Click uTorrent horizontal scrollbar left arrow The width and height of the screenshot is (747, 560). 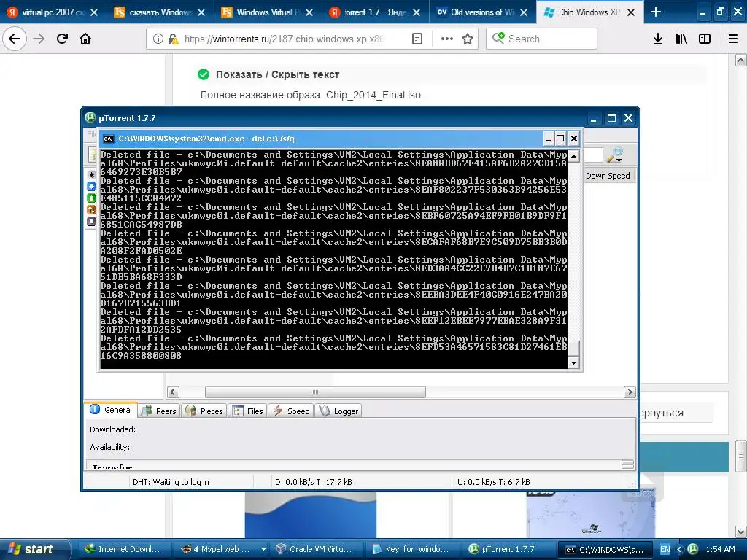click(173, 392)
